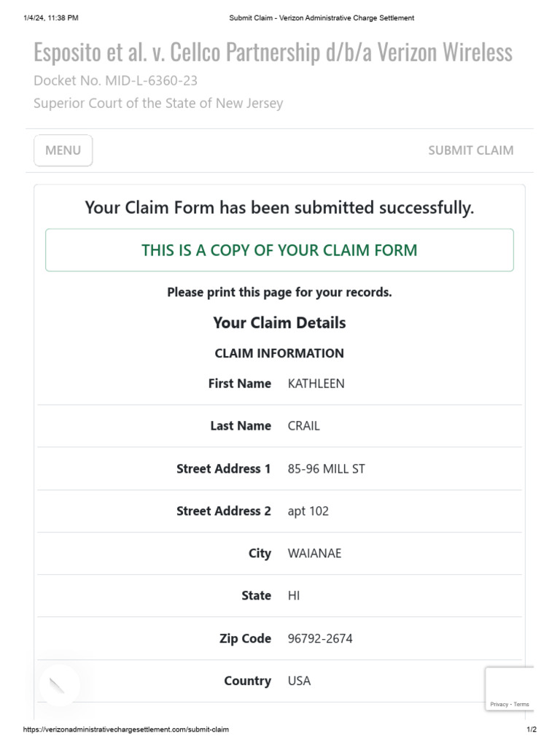Image resolution: width=560 pixels, height=747 pixels.
Task: Select the First Name value KATHLEEN
Action: click(316, 384)
